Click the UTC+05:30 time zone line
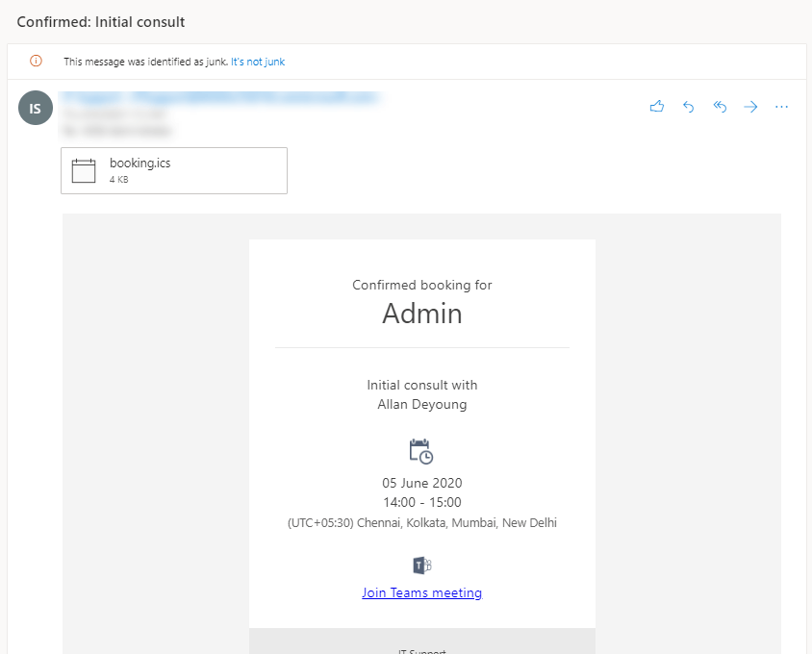Image resolution: width=812 pixels, height=654 pixels. point(421,523)
